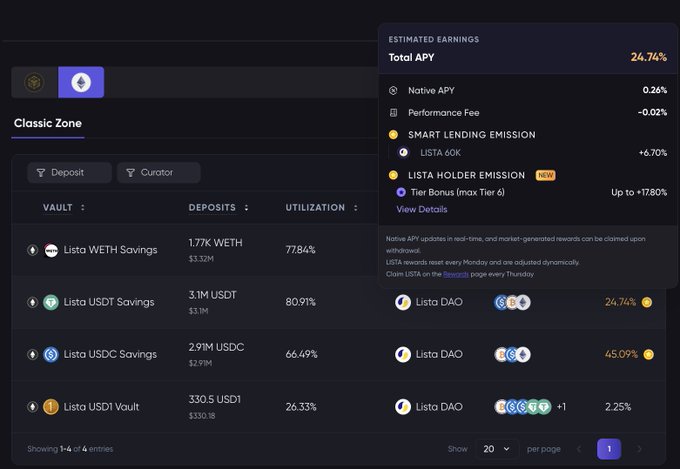Image resolution: width=680 pixels, height=469 pixels.
Task: Open View Details link in earnings popup
Action: 422,209
